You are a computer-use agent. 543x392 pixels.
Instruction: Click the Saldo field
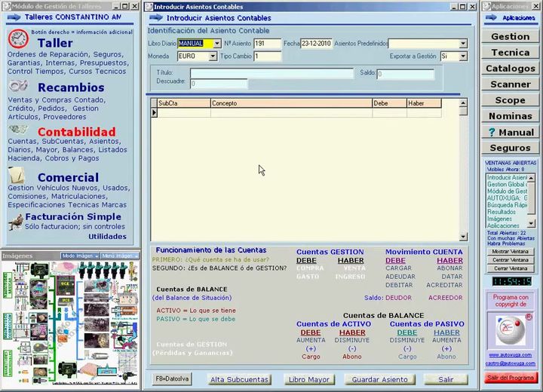pos(405,74)
